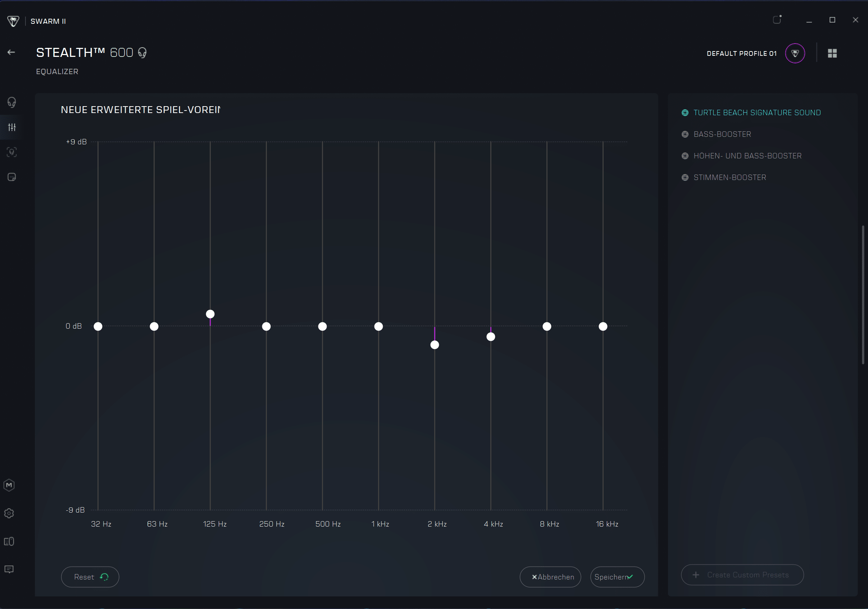868x609 pixels.
Task: Select Höhen- und Bass-Booster preset
Action: click(x=747, y=156)
